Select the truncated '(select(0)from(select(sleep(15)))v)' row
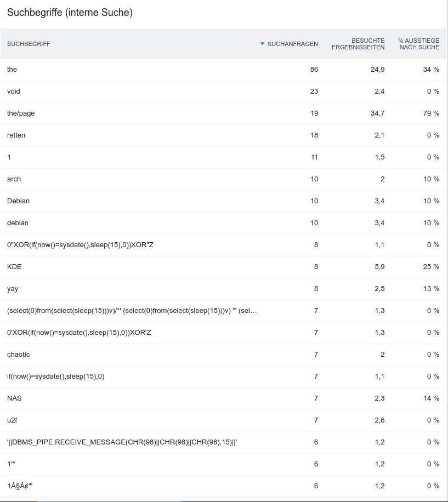The height and width of the screenshot is (502, 448). pos(132,311)
